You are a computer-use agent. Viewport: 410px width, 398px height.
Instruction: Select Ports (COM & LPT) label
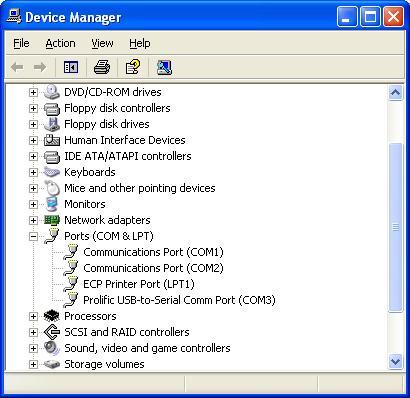(x=109, y=236)
